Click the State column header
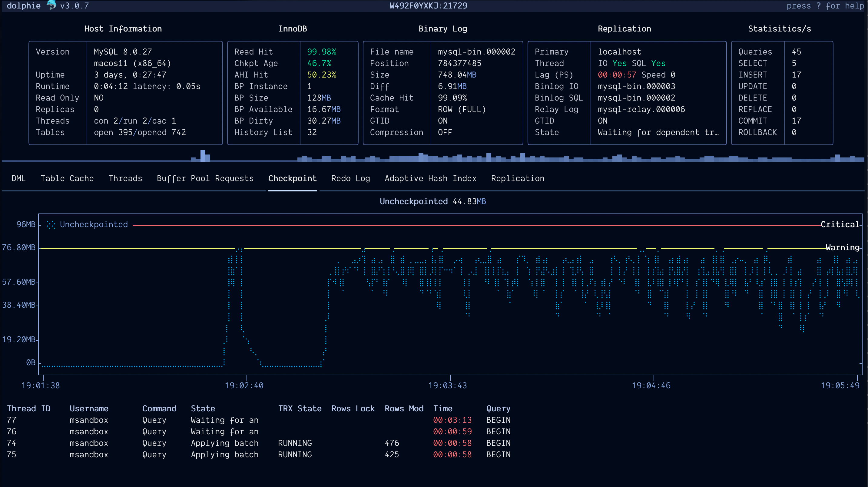Screen dimensions: 868x487 tap(203, 409)
